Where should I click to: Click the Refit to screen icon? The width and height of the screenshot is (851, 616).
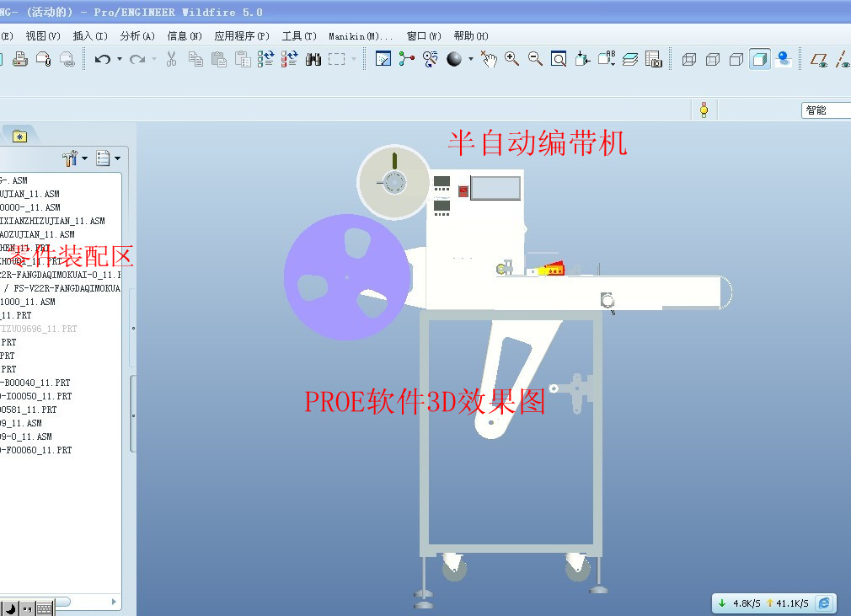click(x=559, y=59)
